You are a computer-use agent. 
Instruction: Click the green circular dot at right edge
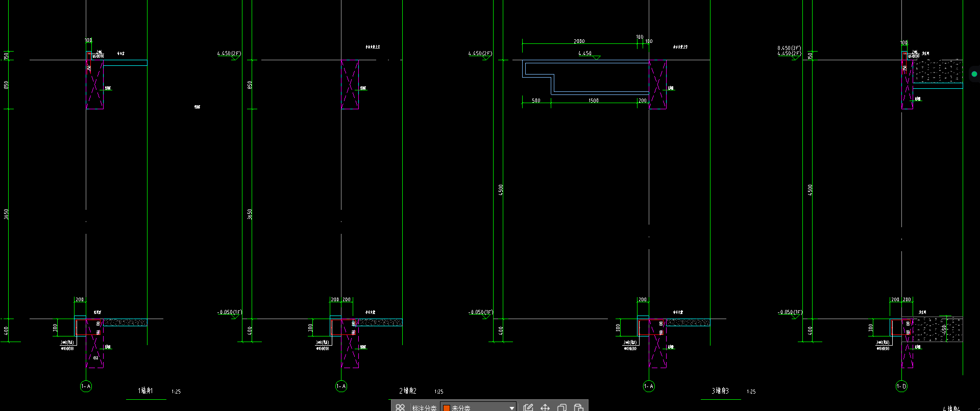click(x=974, y=74)
